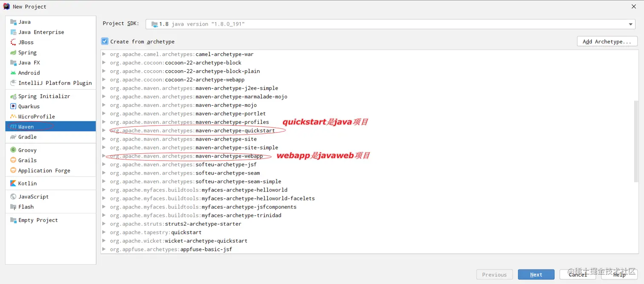This screenshot has height=284, width=644.
Task: Click the Gradle elephant icon
Action: (x=13, y=137)
